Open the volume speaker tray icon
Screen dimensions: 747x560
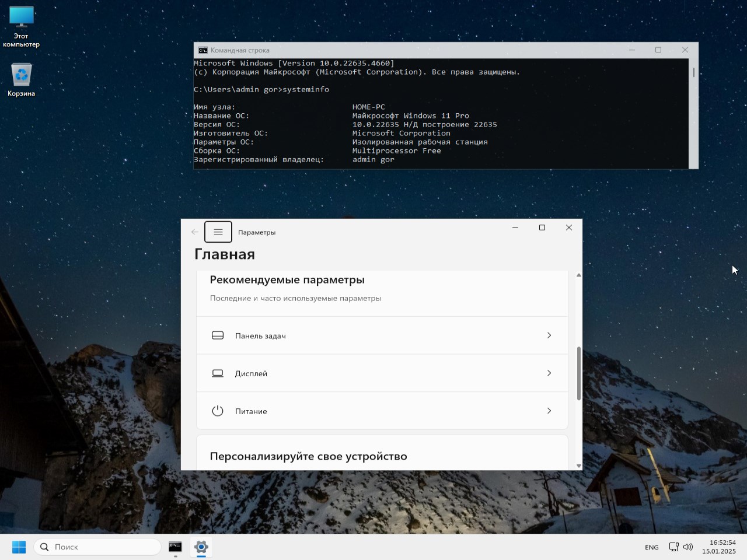click(x=688, y=547)
